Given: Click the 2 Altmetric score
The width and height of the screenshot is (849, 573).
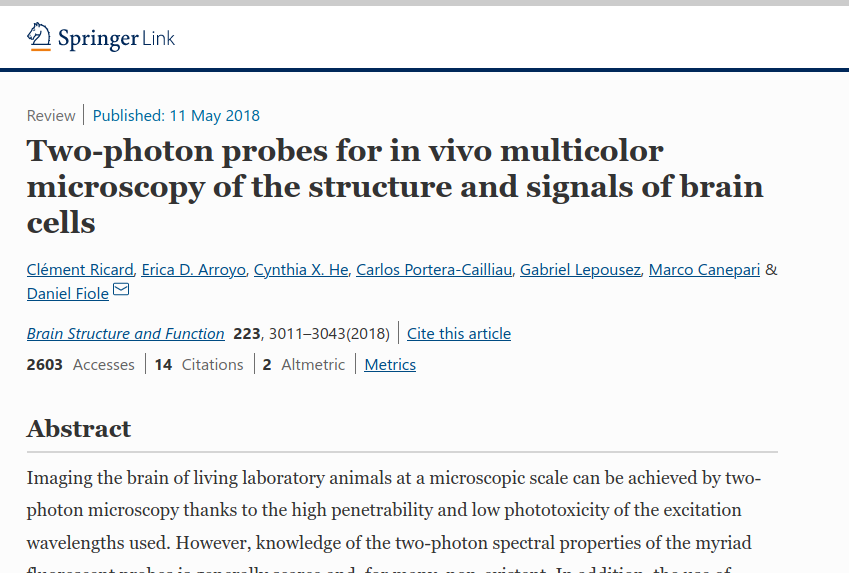Looking at the screenshot, I should (x=304, y=364).
